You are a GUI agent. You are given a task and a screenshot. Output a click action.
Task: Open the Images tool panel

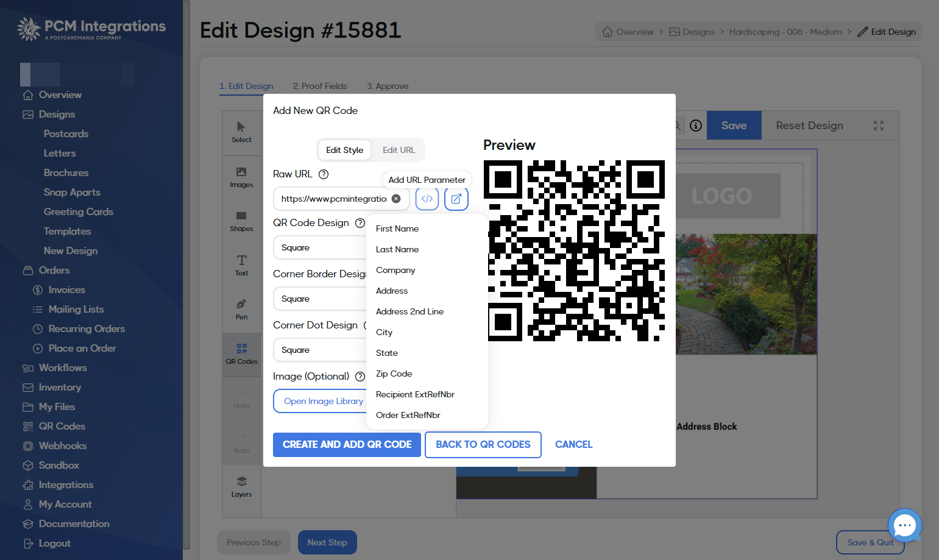tap(241, 177)
